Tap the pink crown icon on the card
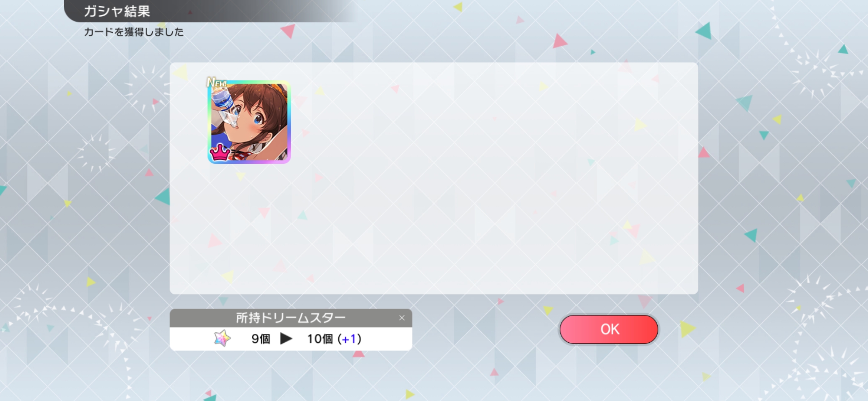 (220, 152)
